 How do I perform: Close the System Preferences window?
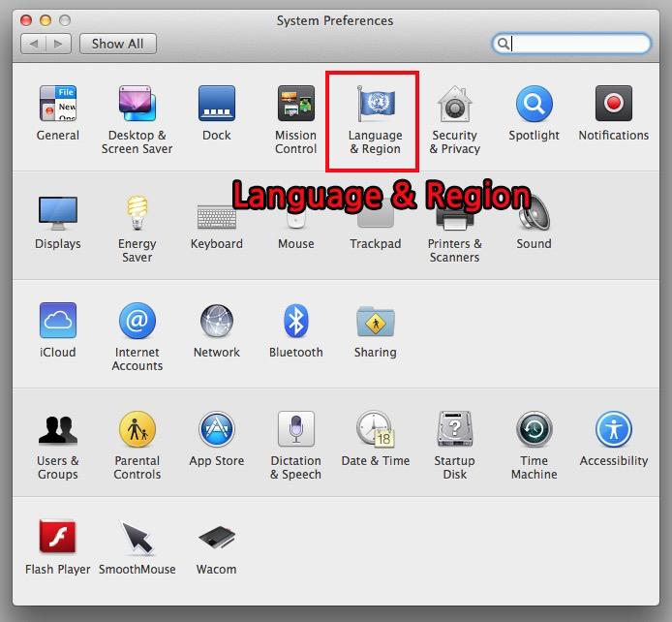26,20
